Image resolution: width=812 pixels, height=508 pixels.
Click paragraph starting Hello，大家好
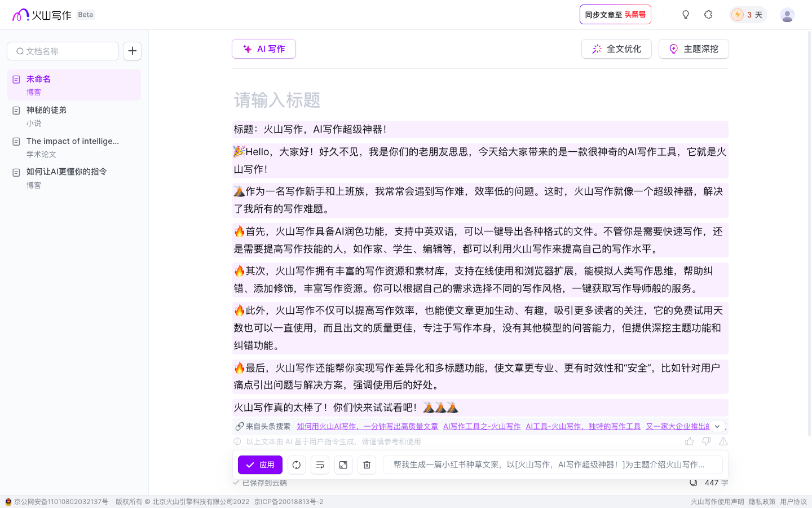480,160
